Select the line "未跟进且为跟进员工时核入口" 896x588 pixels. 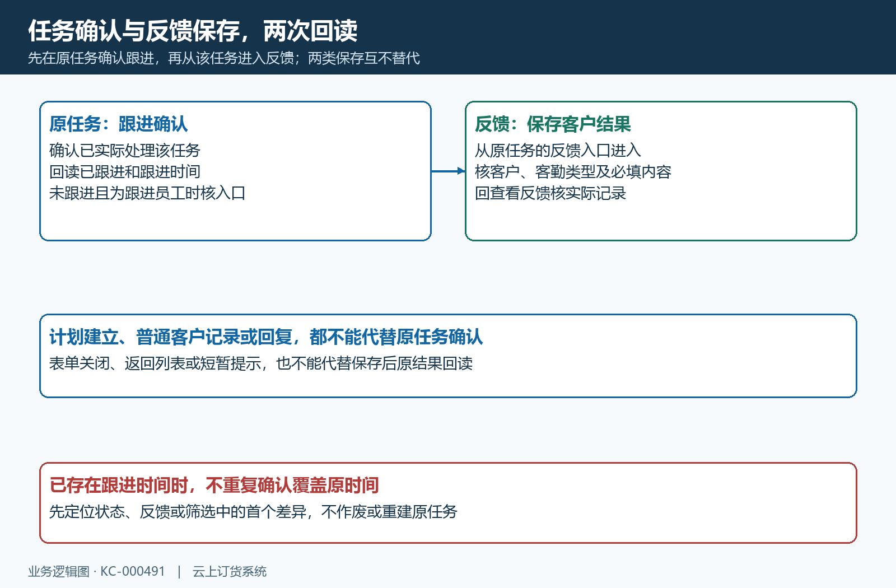pyautogui.click(x=147, y=193)
